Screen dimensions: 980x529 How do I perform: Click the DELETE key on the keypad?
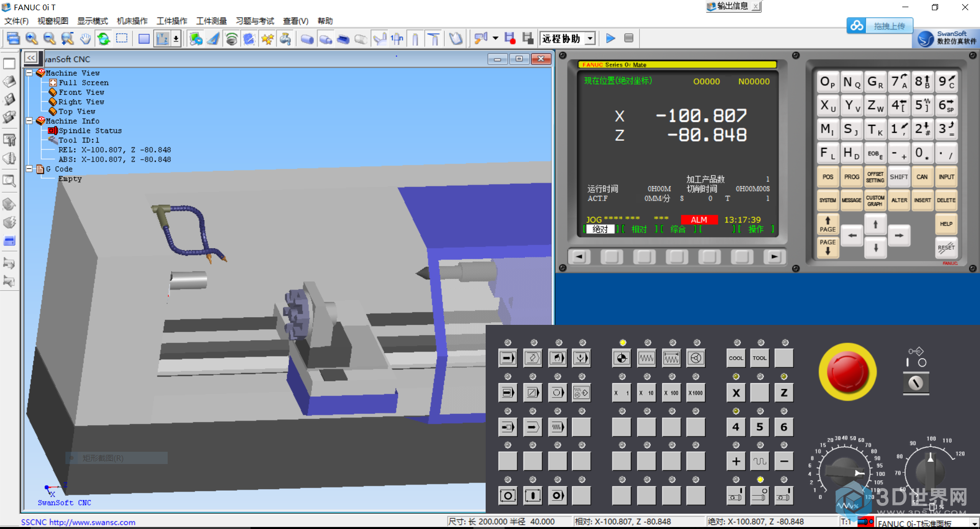pyautogui.click(x=946, y=201)
